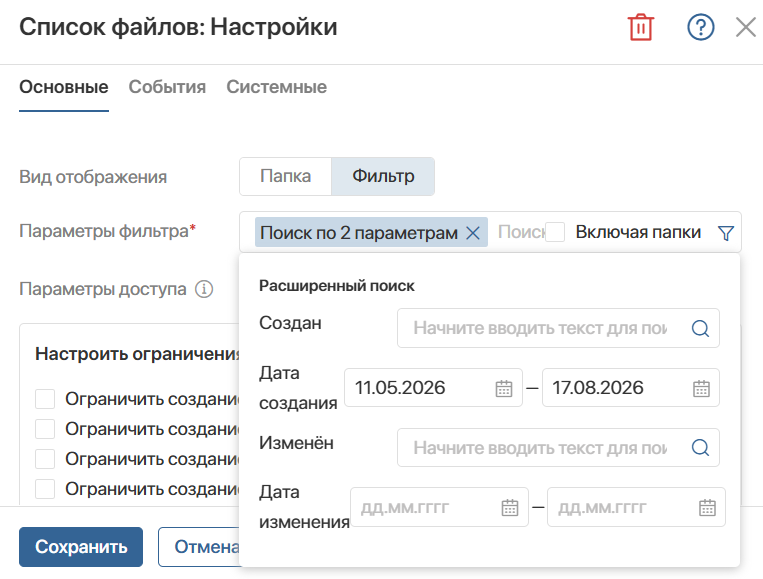Click magnifier icon in Создан field
This screenshot has height=579, width=763.
[x=700, y=328]
